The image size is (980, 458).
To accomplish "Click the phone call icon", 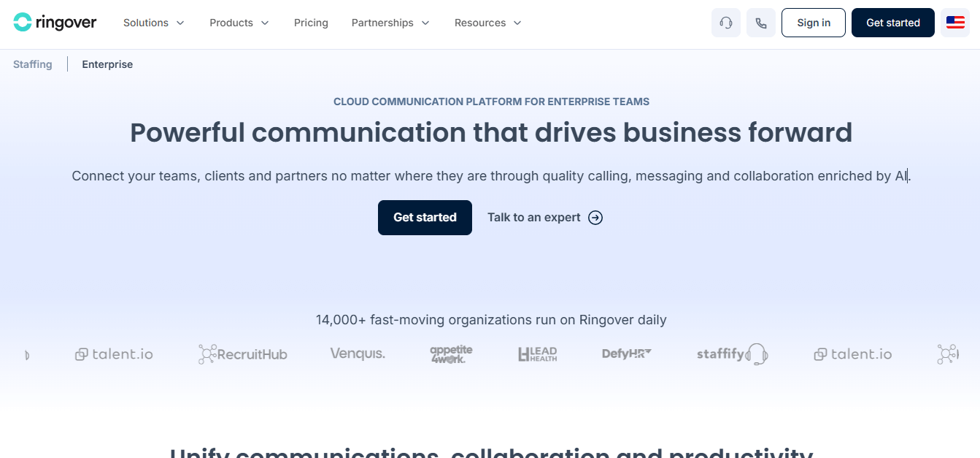I will pyautogui.click(x=761, y=23).
